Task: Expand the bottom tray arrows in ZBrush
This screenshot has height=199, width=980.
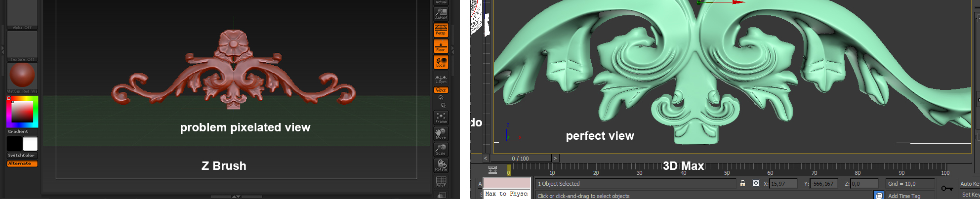Action: [x=236, y=197]
